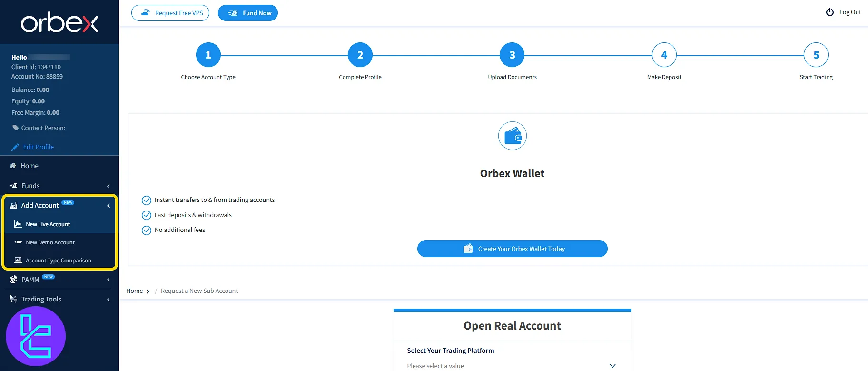Open the Trading Tools menu item

point(59,299)
